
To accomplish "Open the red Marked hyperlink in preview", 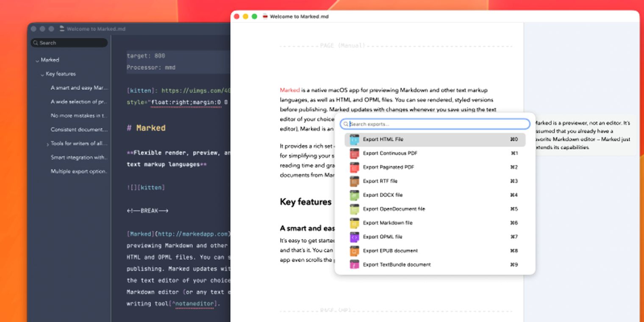I will [x=290, y=90].
